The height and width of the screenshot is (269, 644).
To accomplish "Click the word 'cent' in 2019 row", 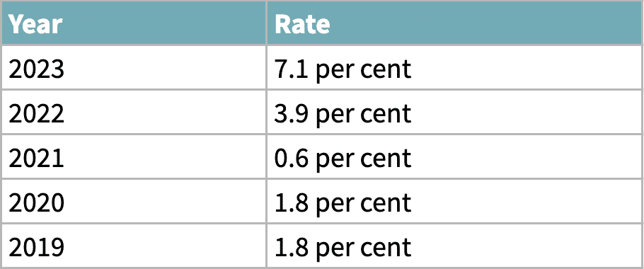I will 386,248.
